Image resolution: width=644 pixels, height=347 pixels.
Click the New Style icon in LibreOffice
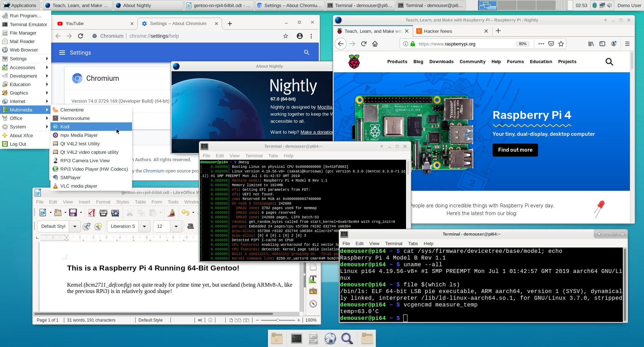pos(98,226)
